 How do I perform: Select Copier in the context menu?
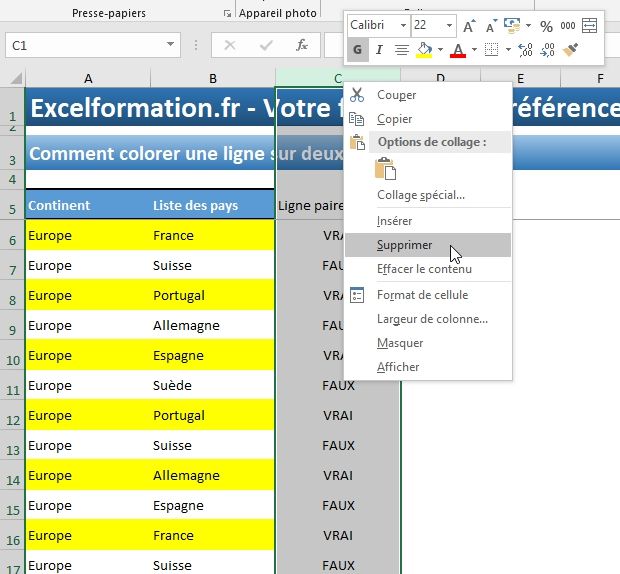pyautogui.click(x=395, y=119)
